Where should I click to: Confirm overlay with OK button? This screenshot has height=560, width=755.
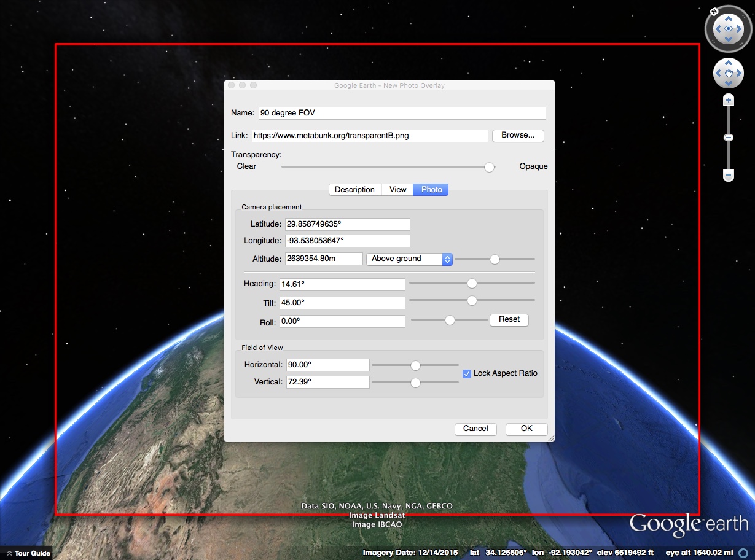click(x=526, y=429)
